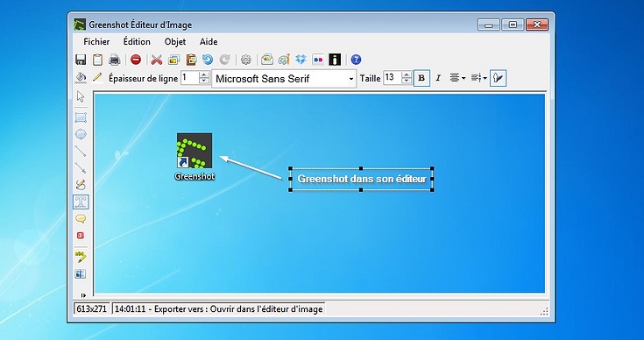Close the Greenshot editor window
The width and height of the screenshot is (644, 340).
coord(536,25)
